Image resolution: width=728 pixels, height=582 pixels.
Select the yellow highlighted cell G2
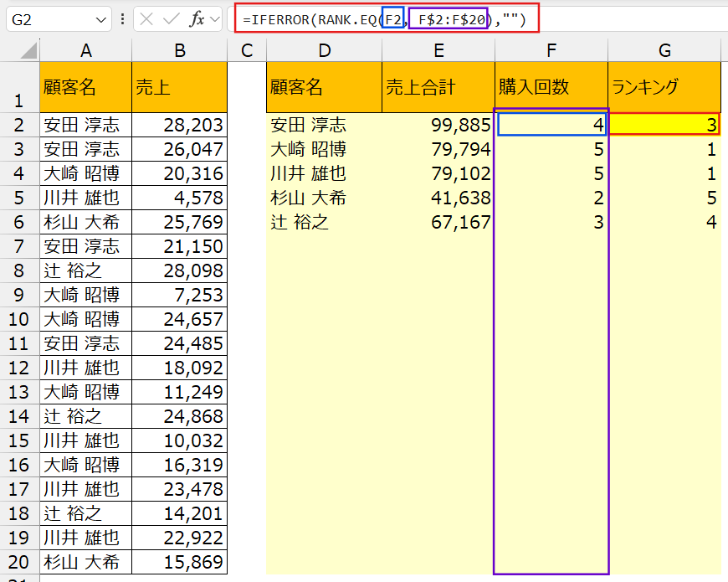click(664, 125)
